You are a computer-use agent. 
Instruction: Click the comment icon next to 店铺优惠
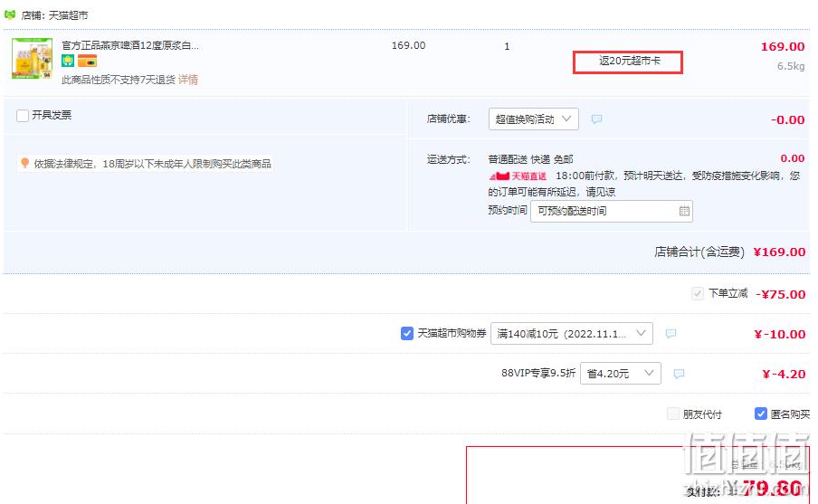pos(596,119)
